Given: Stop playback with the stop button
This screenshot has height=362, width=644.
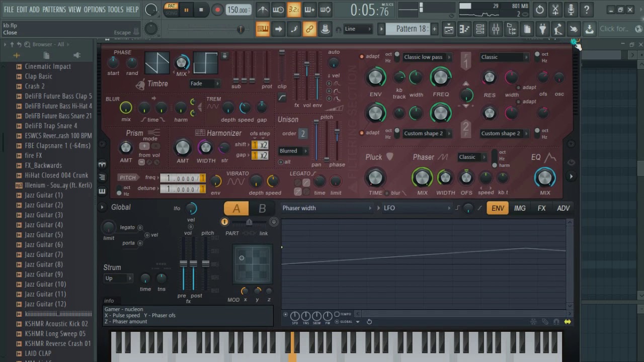Looking at the screenshot, I should [201, 10].
